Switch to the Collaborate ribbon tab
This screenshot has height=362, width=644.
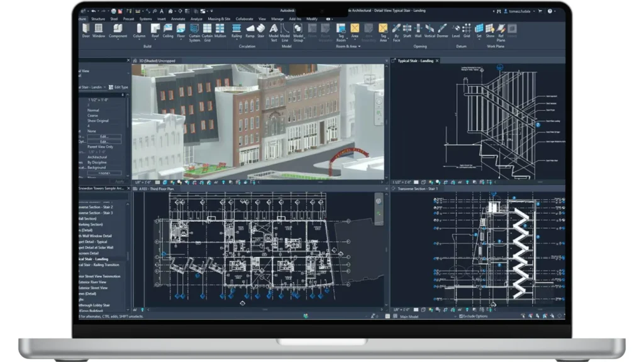click(x=243, y=19)
